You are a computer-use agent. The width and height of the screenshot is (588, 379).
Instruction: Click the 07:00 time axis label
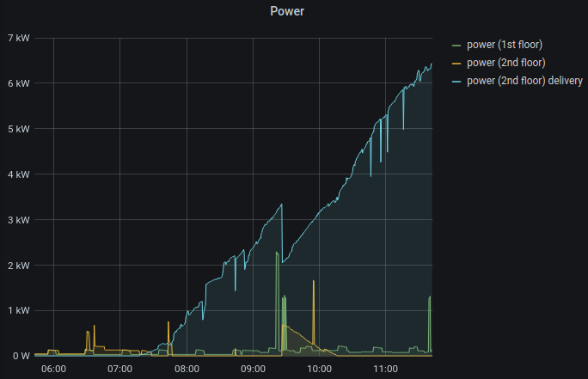pyautogui.click(x=119, y=369)
